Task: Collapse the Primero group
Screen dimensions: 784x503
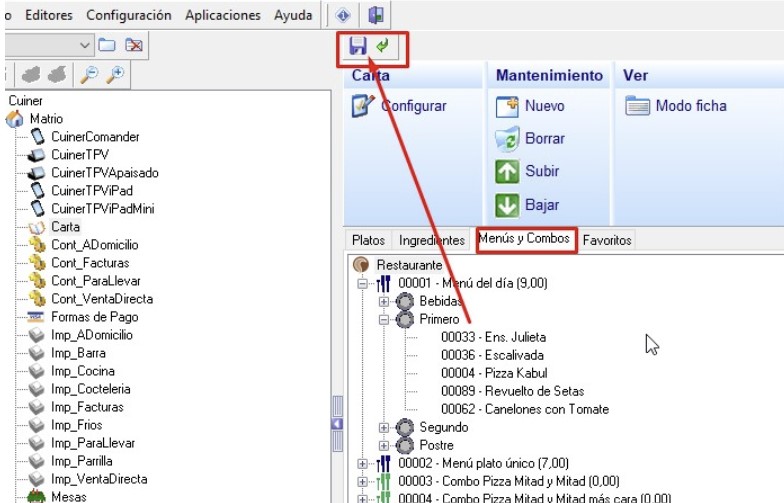Action: coord(384,320)
